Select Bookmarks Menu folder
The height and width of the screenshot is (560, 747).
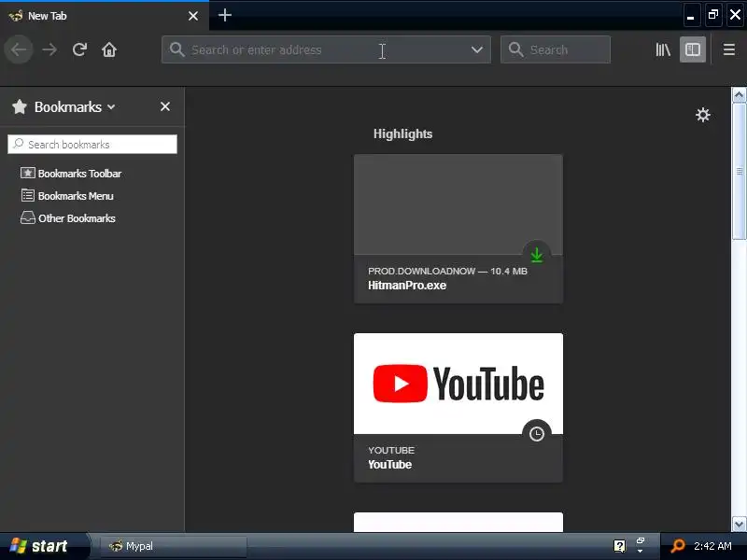click(x=66, y=196)
